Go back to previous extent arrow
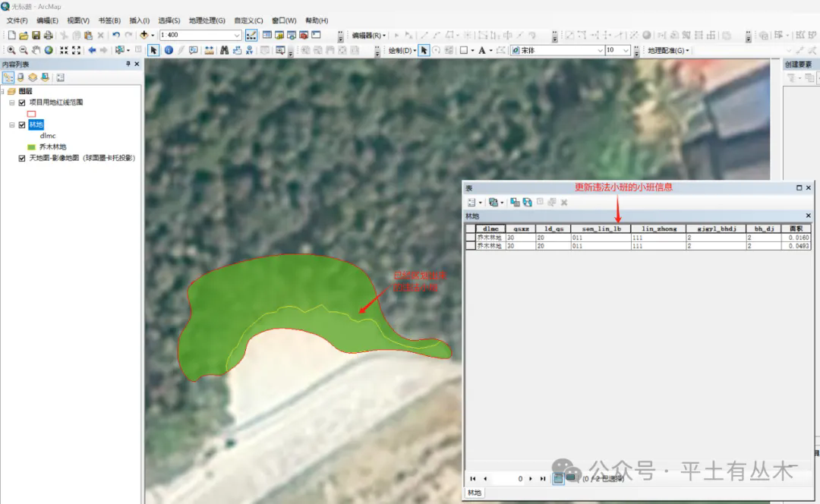This screenshot has width=820, height=504. click(92, 50)
